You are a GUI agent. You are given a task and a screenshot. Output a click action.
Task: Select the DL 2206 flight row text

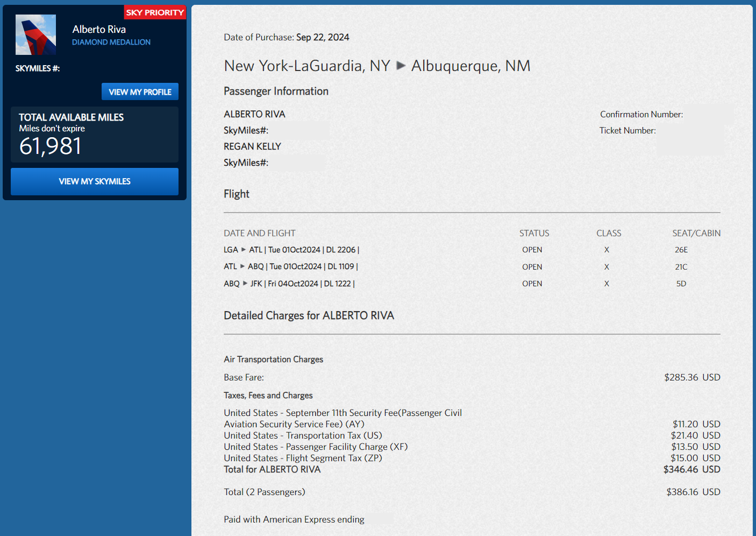tap(291, 250)
